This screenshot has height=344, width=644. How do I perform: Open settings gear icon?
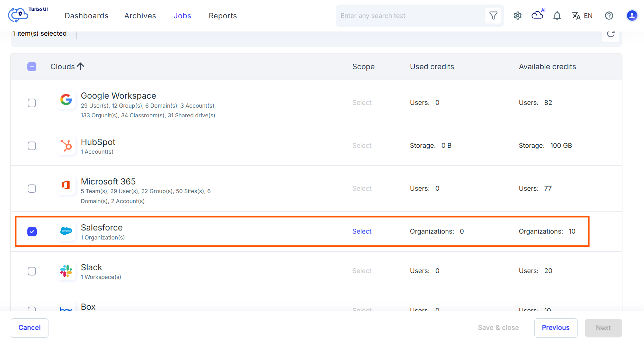(x=518, y=16)
